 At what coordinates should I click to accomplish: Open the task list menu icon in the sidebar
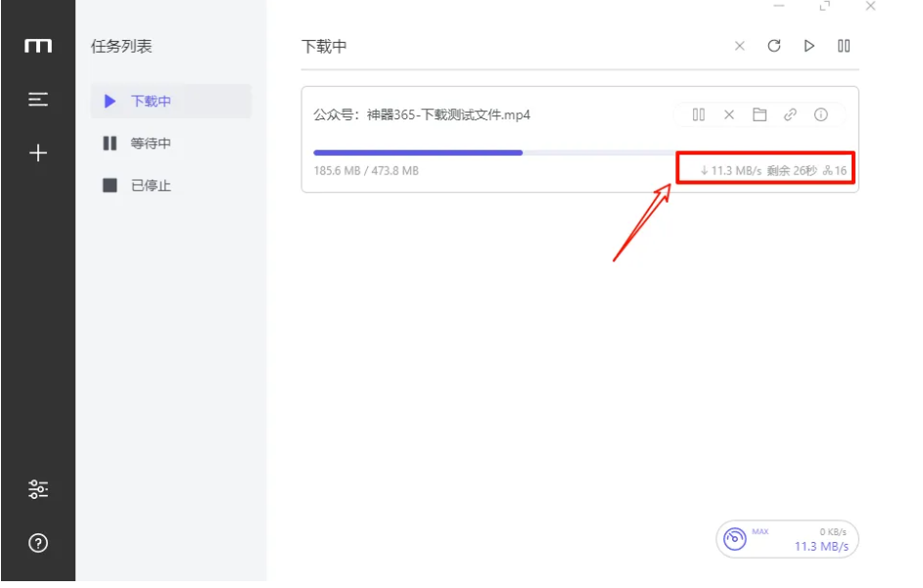(x=38, y=100)
